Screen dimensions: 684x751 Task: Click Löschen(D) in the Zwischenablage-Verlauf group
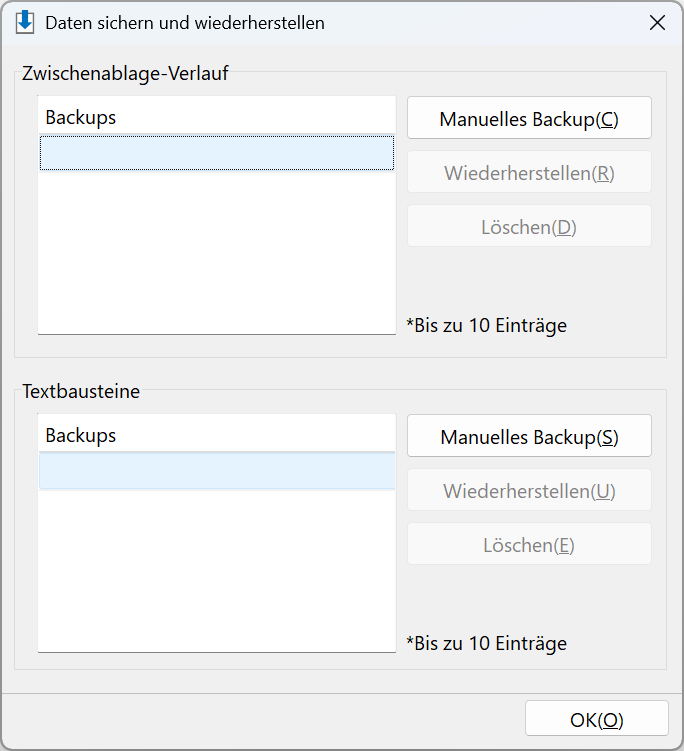[x=529, y=226]
